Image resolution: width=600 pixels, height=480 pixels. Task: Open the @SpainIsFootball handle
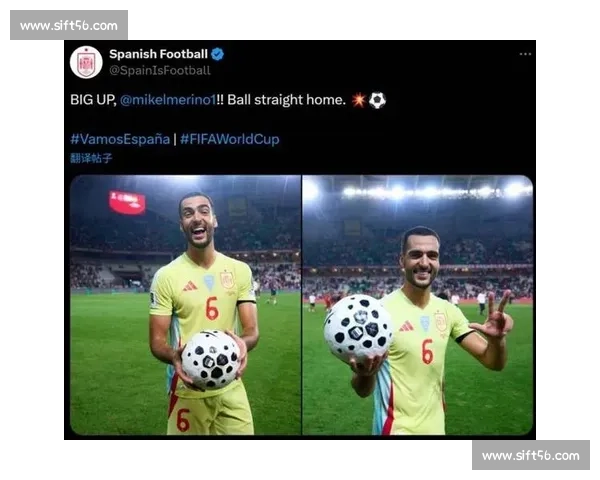pos(160,70)
